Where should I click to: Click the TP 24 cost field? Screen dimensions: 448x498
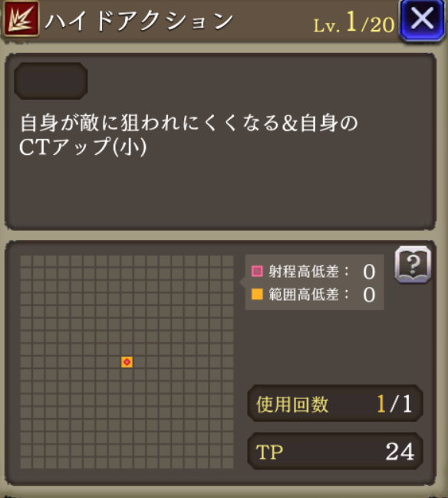click(x=335, y=451)
